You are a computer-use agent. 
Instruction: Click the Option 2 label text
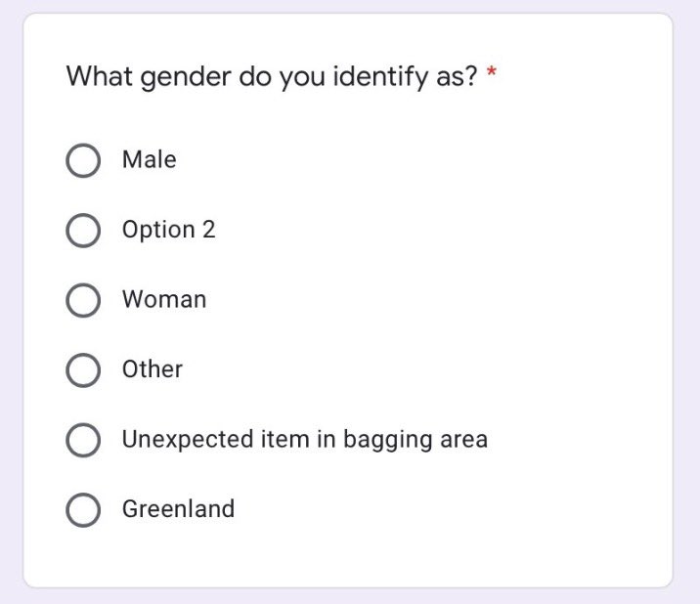pyautogui.click(x=168, y=230)
